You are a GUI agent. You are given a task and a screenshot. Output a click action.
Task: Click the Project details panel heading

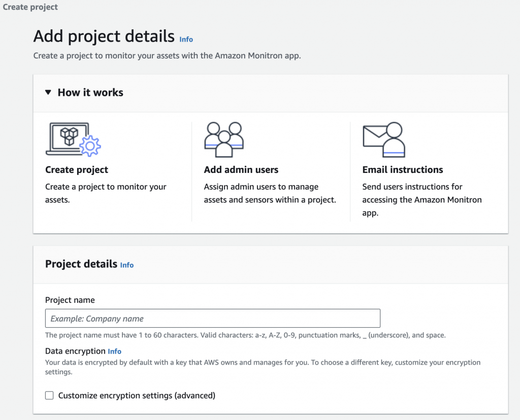tap(81, 264)
